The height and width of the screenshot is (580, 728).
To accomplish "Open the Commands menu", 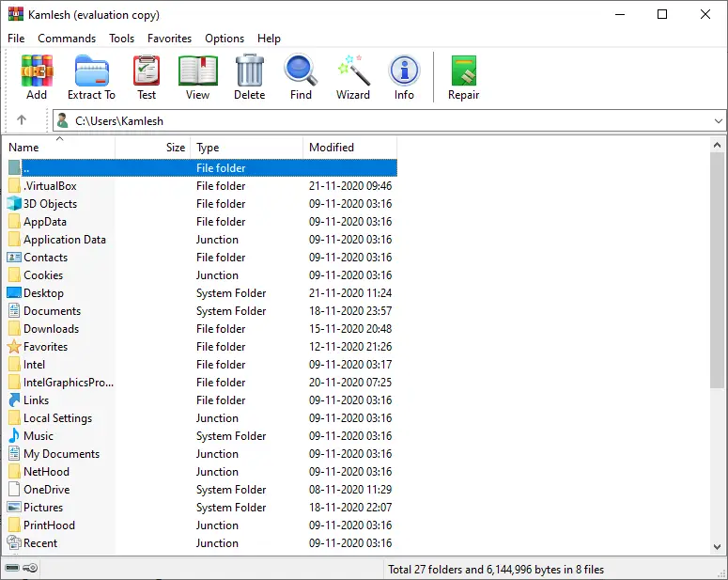I will coord(67,39).
